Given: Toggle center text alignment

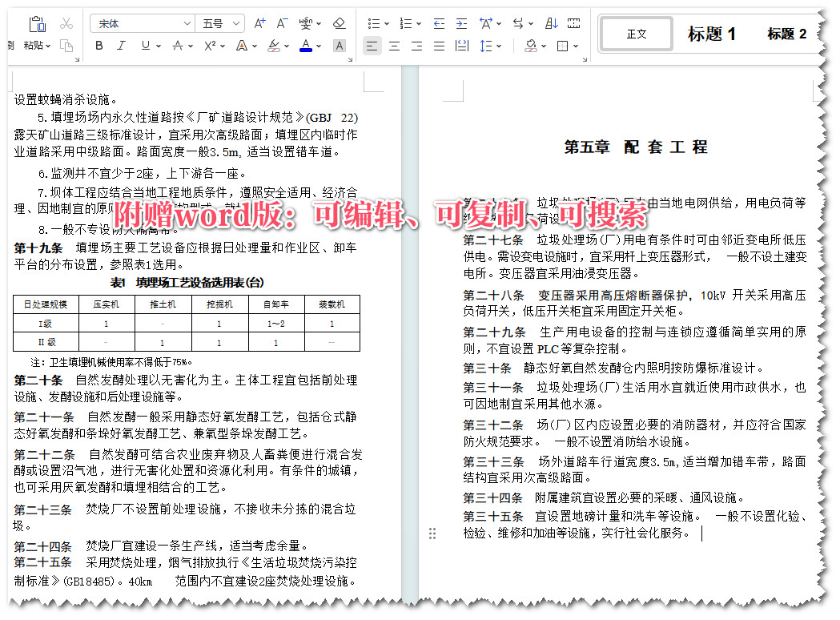Looking at the screenshot, I should (393, 46).
